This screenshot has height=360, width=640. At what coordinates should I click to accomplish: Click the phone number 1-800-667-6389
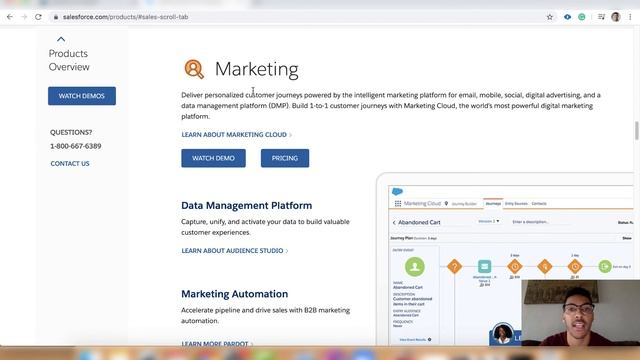pyautogui.click(x=76, y=146)
